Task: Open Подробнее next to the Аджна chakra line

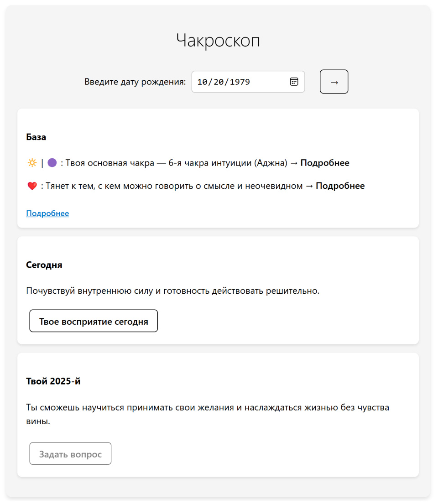Action: 325,162
